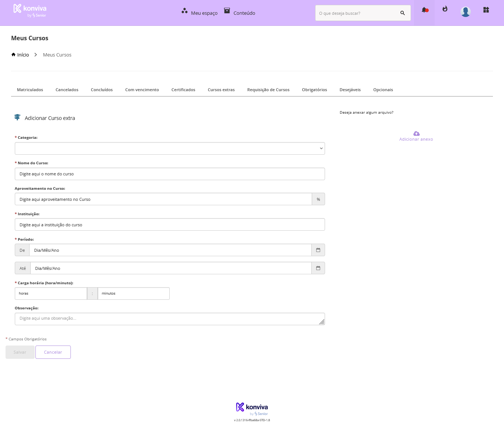Click 'Deseja anexar algum arquivo?' text
Screen dimensions: 504x426
coord(366,112)
